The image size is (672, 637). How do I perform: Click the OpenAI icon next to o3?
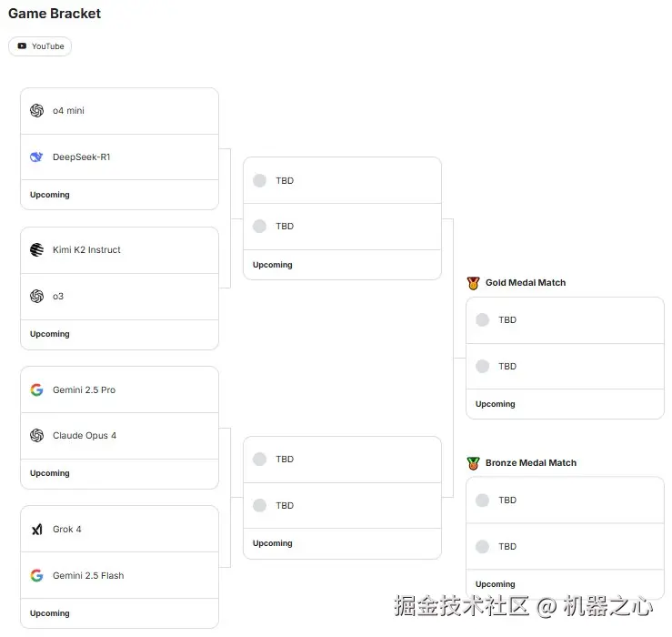point(37,297)
